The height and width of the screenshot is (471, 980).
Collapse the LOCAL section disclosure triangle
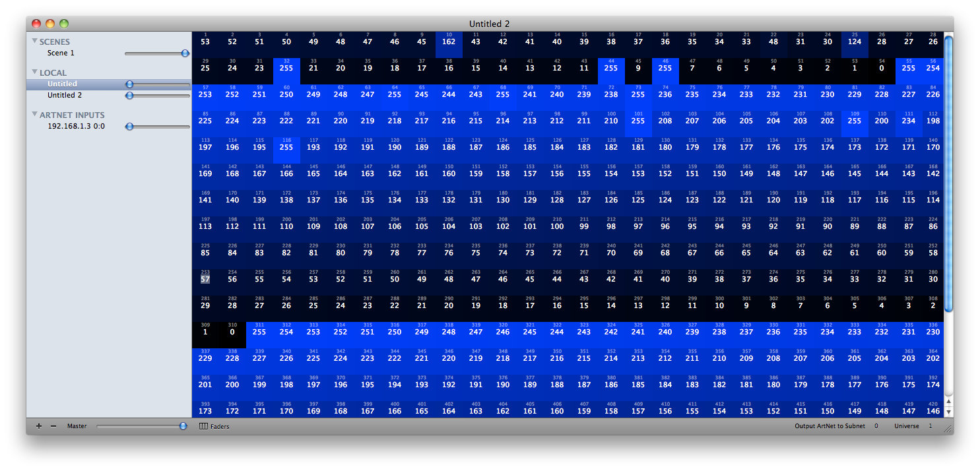pyautogui.click(x=34, y=72)
